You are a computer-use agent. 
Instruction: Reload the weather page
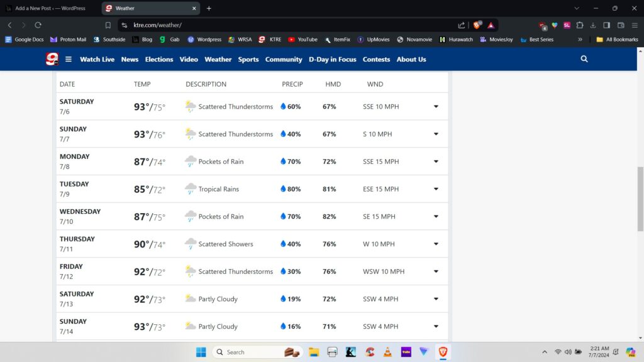coord(38,25)
